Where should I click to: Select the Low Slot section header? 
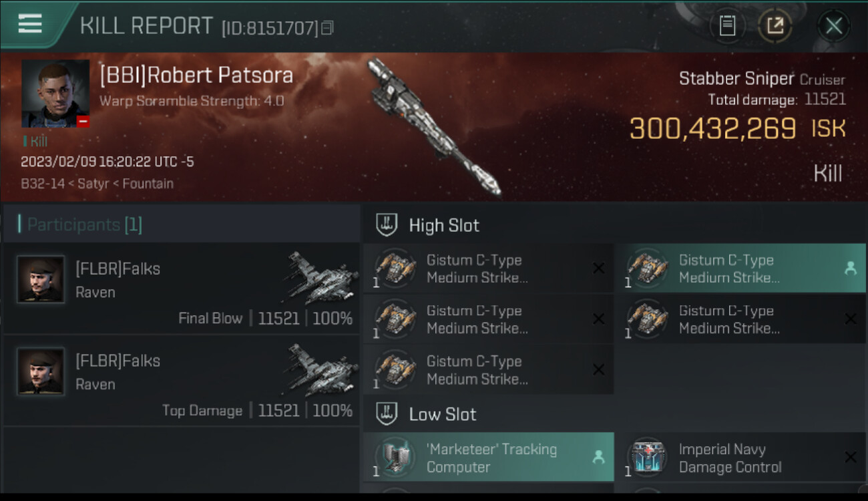[614, 414]
